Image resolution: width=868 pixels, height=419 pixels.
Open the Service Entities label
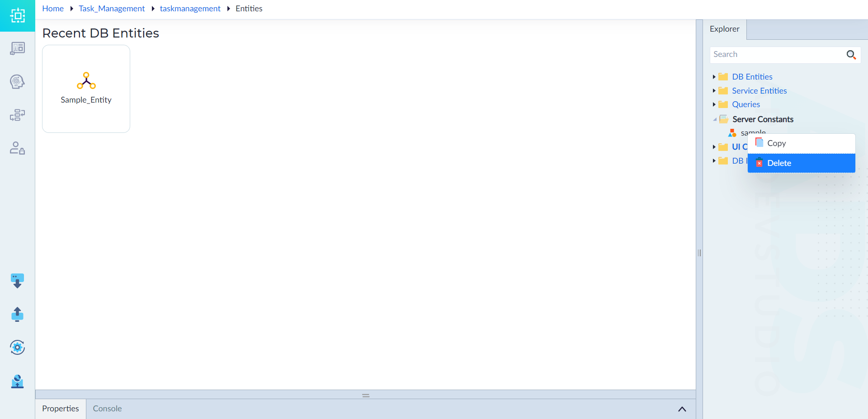(x=759, y=91)
